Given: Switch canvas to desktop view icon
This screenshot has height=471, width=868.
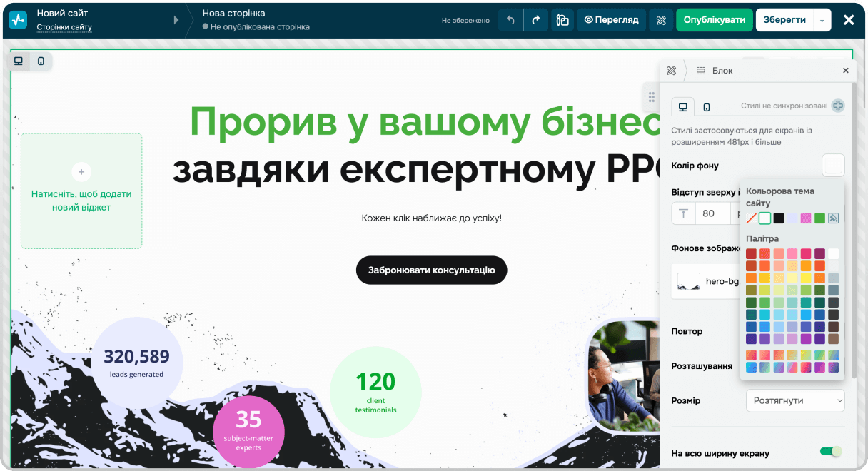Looking at the screenshot, I should click(19, 61).
